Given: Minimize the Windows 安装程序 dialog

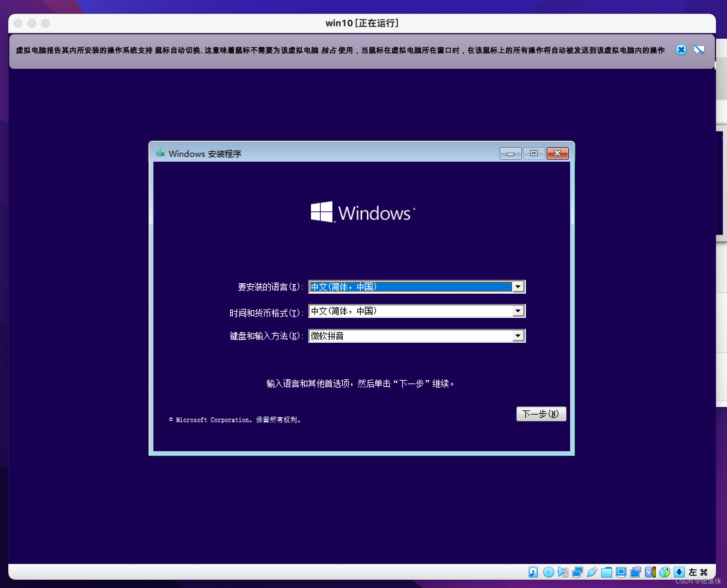Looking at the screenshot, I should click(510, 153).
